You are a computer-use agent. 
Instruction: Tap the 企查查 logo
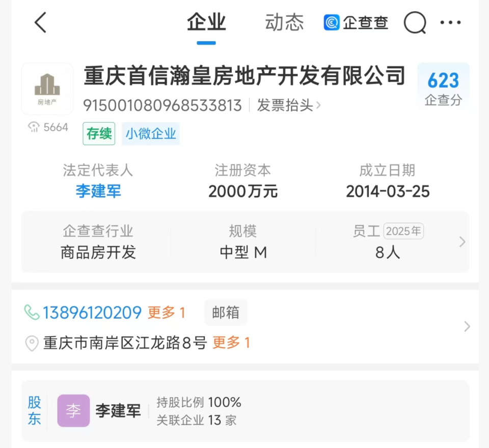[x=356, y=22]
